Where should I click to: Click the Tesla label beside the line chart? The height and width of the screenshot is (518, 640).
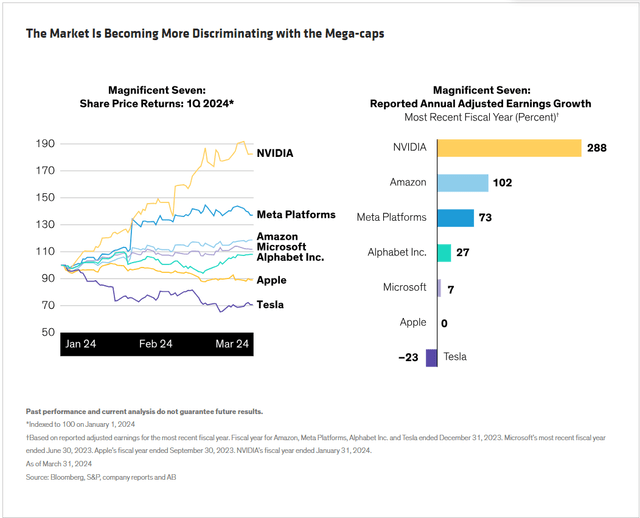click(x=270, y=305)
